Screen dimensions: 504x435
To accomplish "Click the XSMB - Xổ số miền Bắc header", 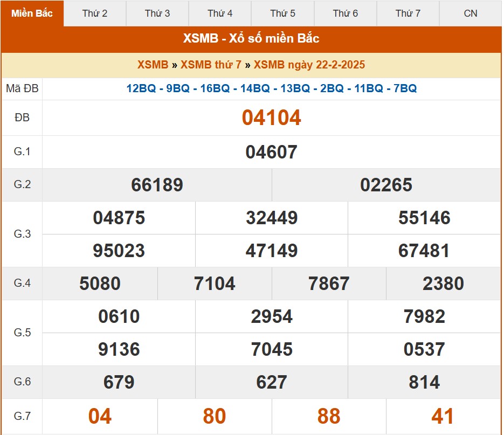I will [x=251, y=38].
